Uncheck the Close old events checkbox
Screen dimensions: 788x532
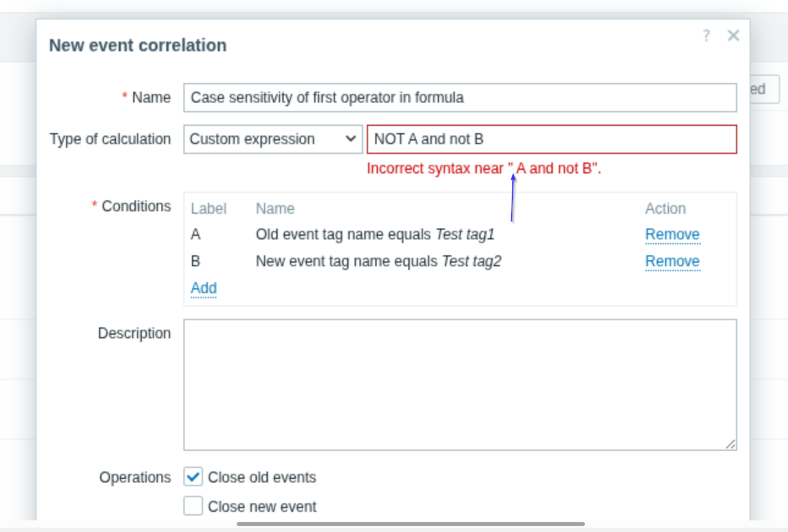[193, 477]
